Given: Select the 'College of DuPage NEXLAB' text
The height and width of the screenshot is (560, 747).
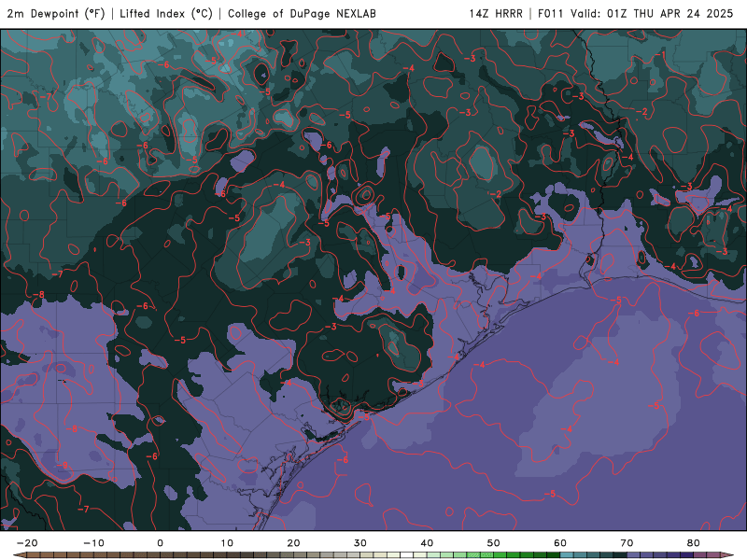Looking at the screenshot, I should (302, 14).
